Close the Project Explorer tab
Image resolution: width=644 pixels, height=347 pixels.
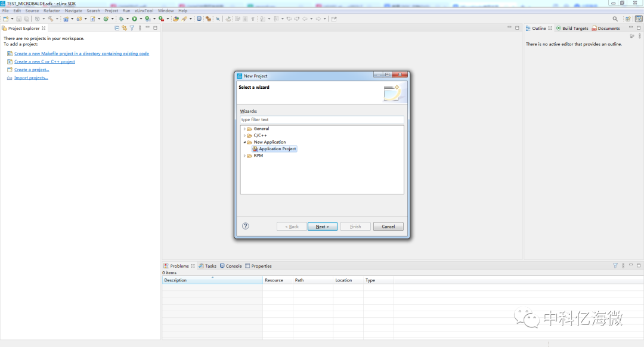(x=44, y=29)
